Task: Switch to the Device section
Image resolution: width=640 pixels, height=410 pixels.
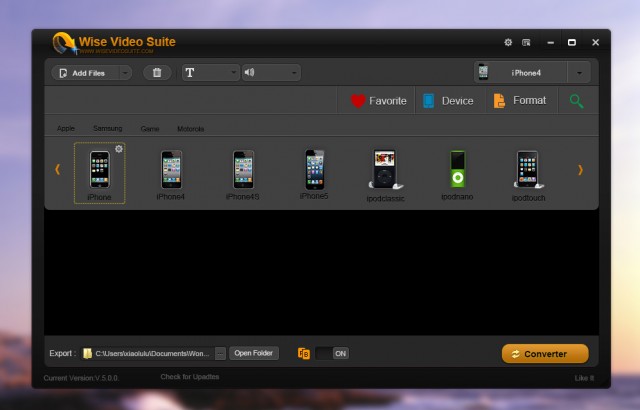Action: coord(448,101)
